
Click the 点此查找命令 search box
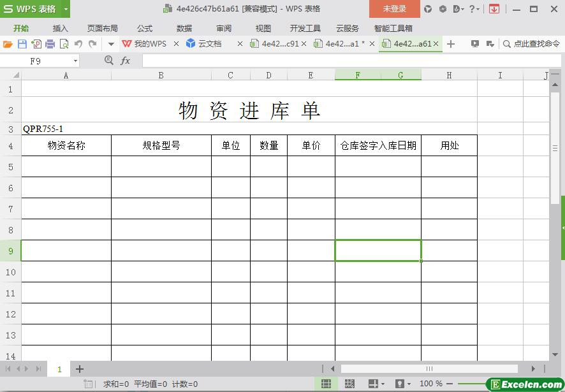tap(531, 44)
